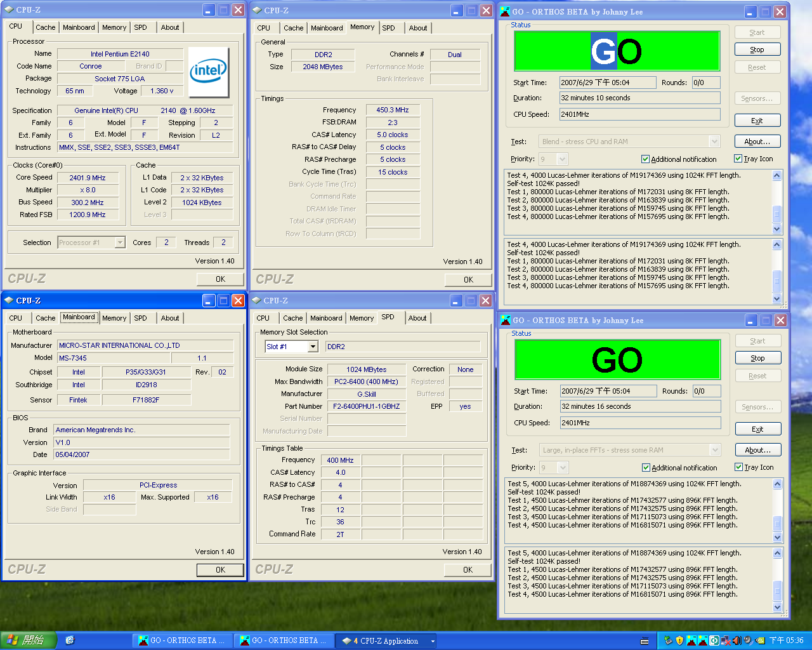Viewport: 812px width, 650px height.
Task: Click the Intel logo in CPU-Z processor window
Action: (x=209, y=72)
